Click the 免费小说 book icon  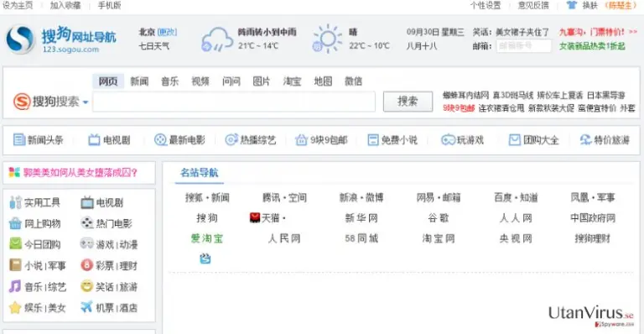click(373, 139)
